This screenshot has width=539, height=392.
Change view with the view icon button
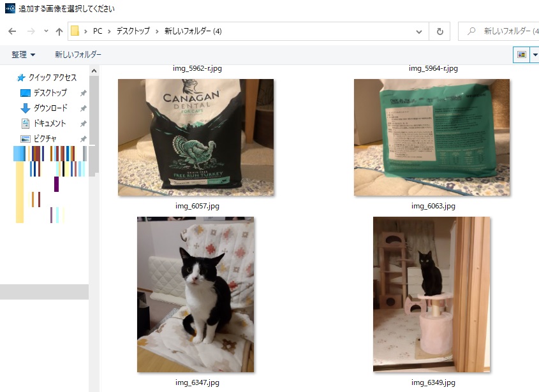(x=522, y=55)
